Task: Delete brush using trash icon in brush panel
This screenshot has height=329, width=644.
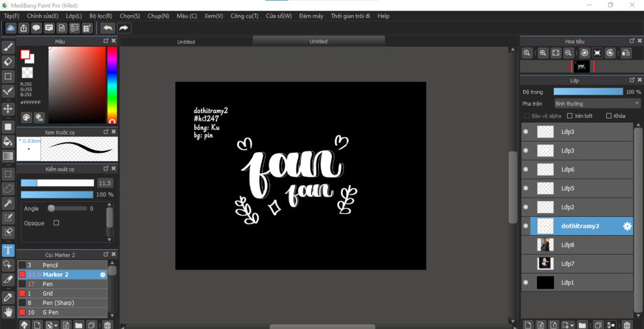Action: [107, 325]
